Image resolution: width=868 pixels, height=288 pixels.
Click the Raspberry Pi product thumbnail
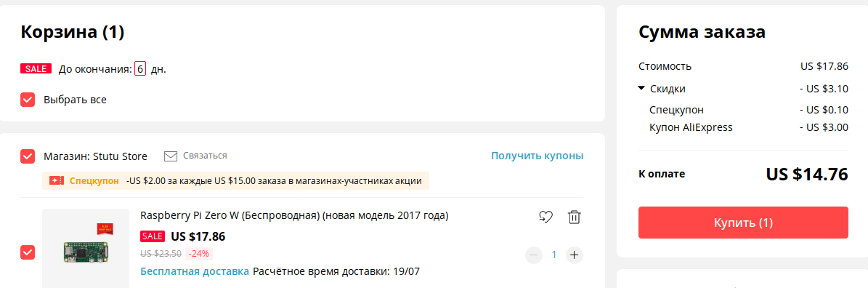pos(86,248)
